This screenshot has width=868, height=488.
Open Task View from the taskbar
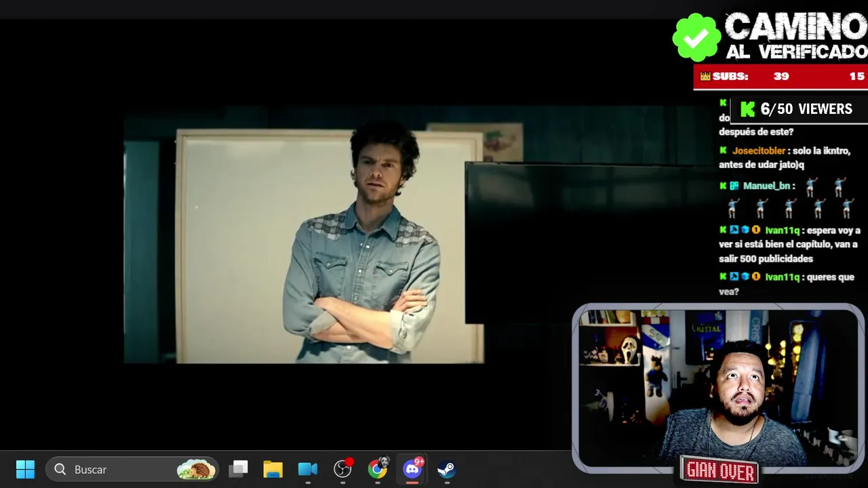click(x=238, y=469)
